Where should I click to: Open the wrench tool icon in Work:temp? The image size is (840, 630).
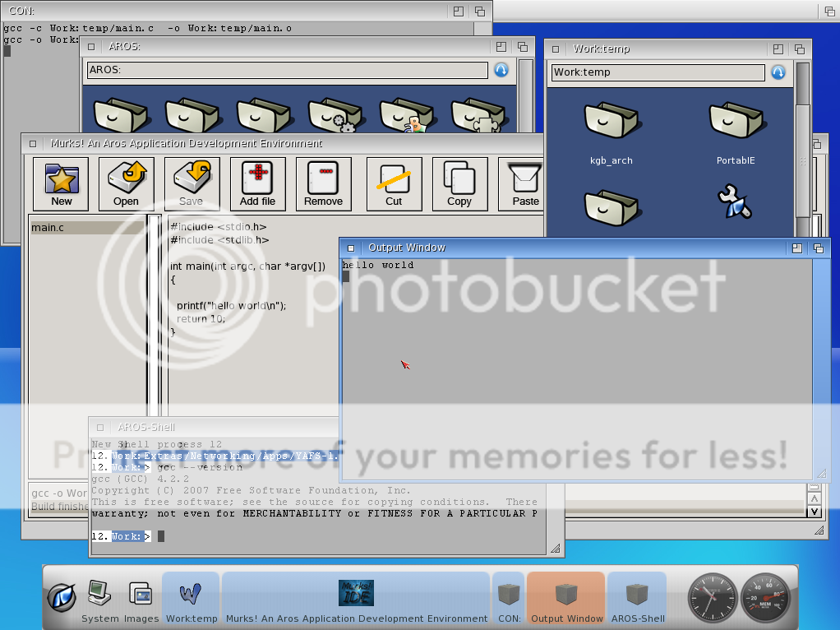tap(735, 202)
